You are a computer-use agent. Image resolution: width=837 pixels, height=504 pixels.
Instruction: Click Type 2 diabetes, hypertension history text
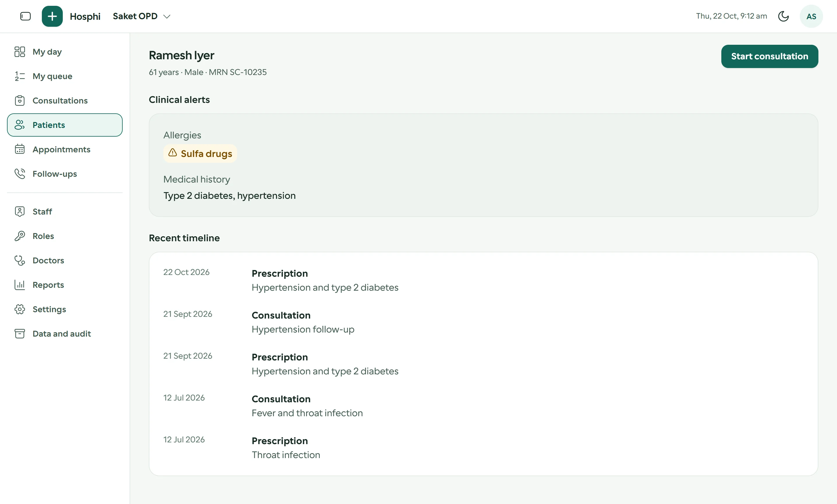point(230,196)
